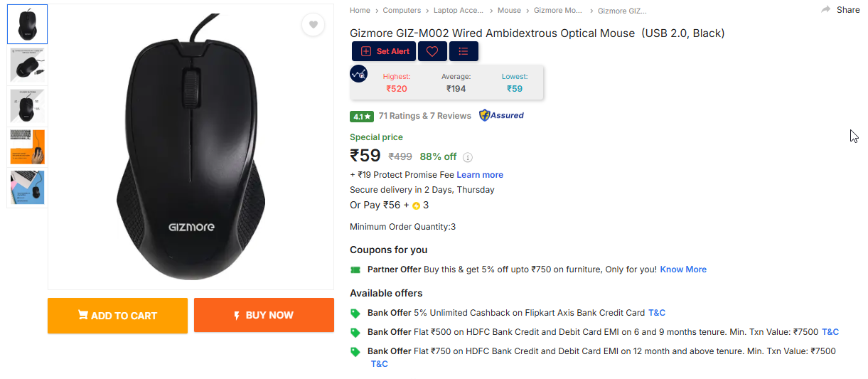Image resolution: width=868 pixels, height=379 pixels.
Task: Click the Partner Offer coupon icon
Action: pyautogui.click(x=355, y=269)
